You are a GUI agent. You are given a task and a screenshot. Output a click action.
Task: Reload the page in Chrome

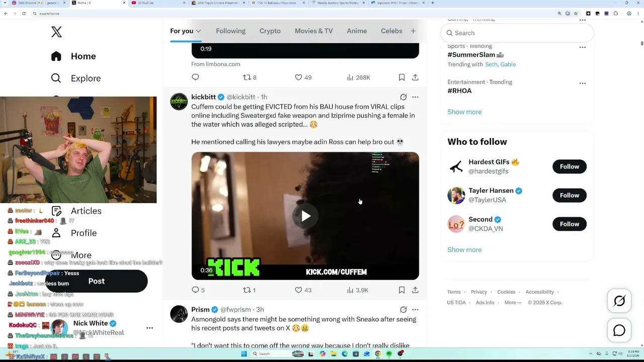24,14
